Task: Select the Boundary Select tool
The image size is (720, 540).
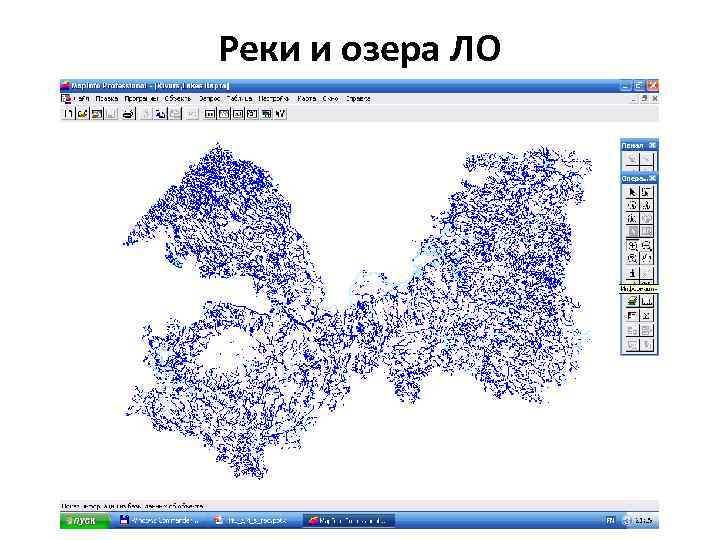Action: click(632, 219)
